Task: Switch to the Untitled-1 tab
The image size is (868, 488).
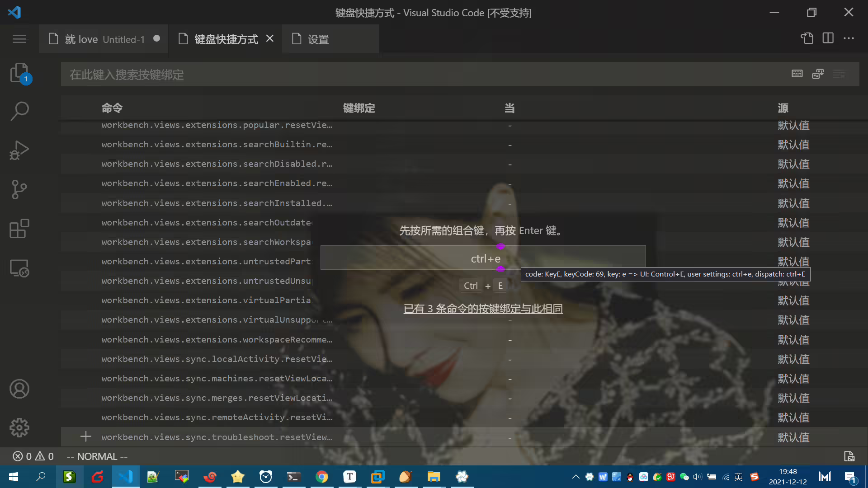Action: pyautogui.click(x=104, y=39)
